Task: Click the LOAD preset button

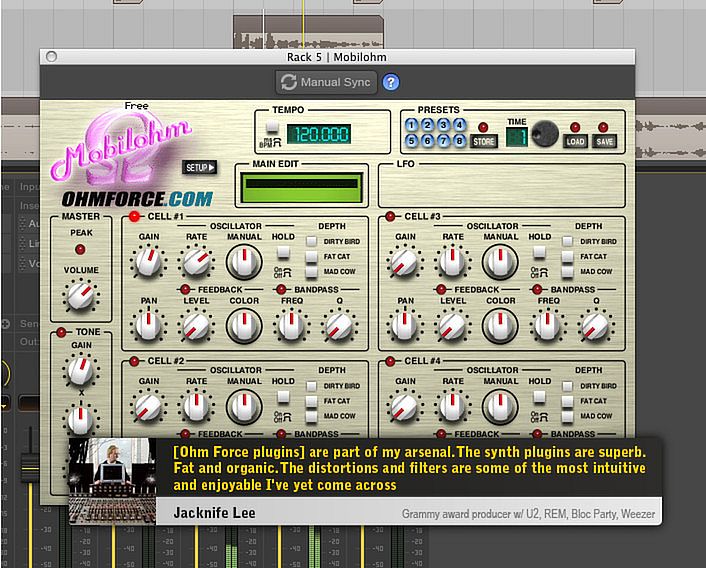Action: click(x=575, y=141)
